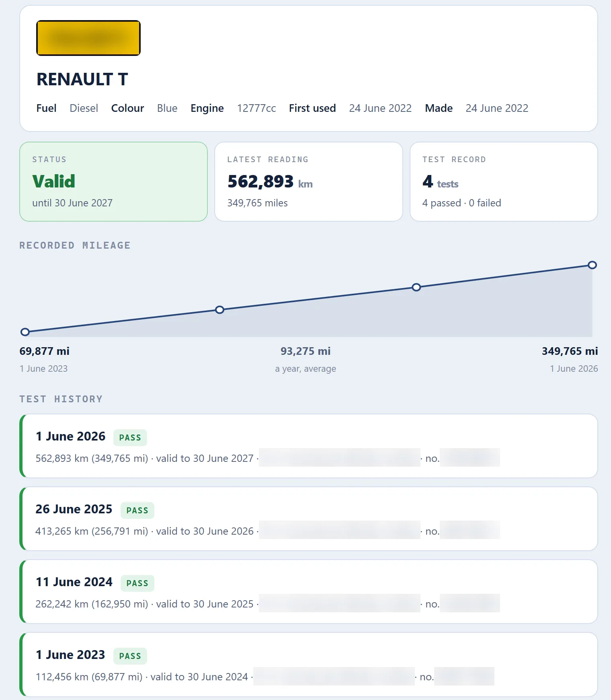Open the 1 June 2023 test entry

click(x=309, y=664)
